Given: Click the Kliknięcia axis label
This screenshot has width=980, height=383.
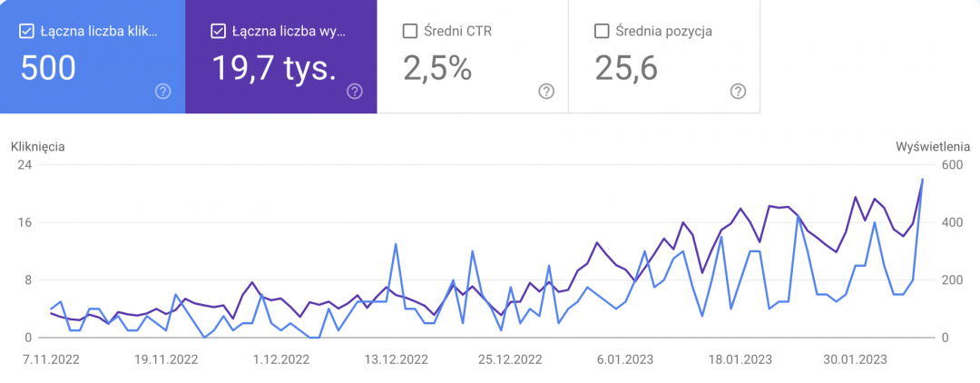Looking at the screenshot, I should coord(38,146).
